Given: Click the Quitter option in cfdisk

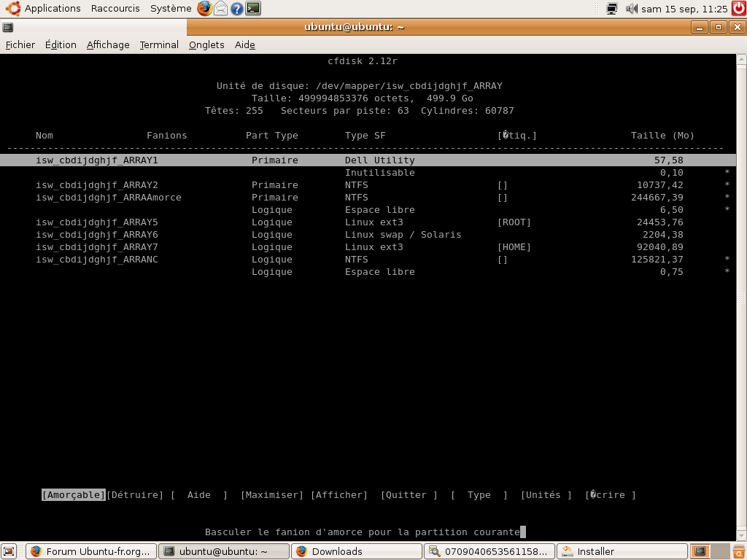Looking at the screenshot, I should pos(409,495).
